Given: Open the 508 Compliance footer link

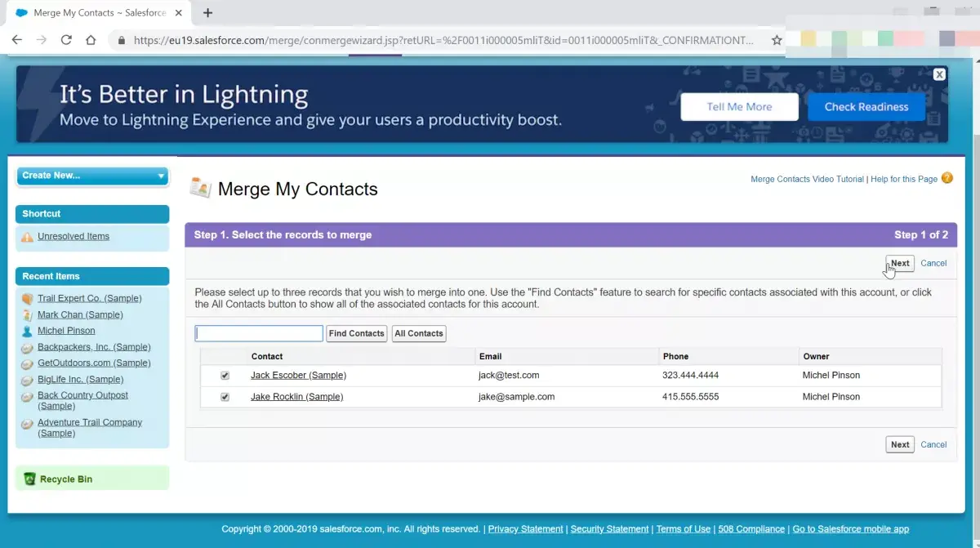Looking at the screenshot, I should point(751,529).
